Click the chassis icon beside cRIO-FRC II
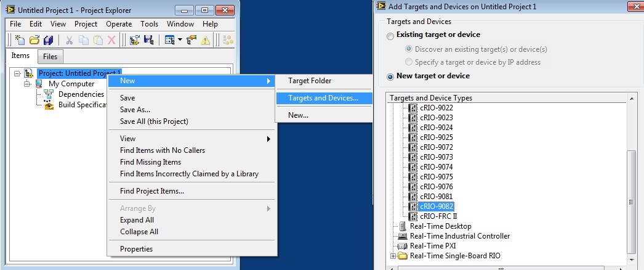644x270 pixels. tap(413, 216)
